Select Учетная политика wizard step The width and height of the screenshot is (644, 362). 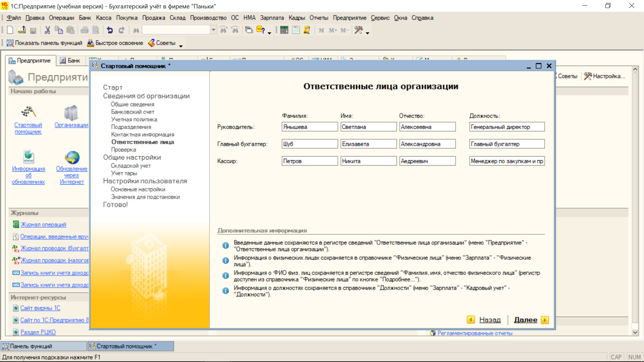pos(134,119)
